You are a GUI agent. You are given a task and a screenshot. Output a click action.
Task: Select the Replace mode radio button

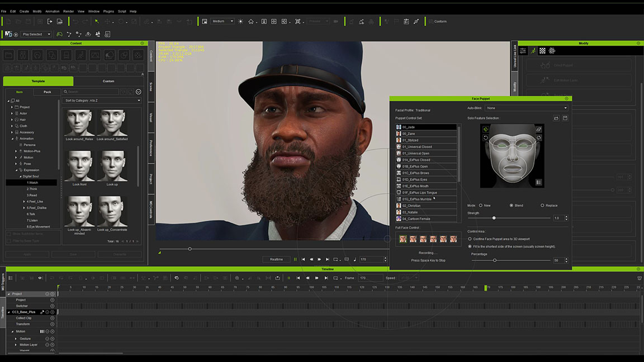pos(542,205)
